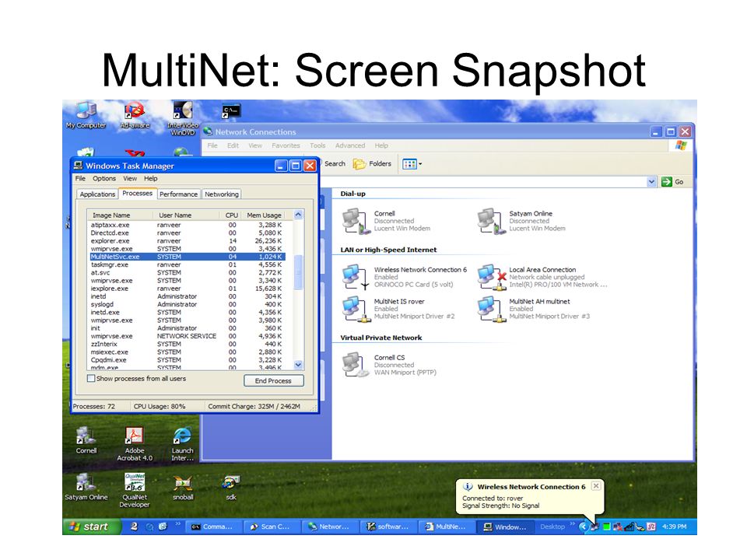Open the My Computer desktop icon
Screen dimensions: 747x560
click(86, 114)
